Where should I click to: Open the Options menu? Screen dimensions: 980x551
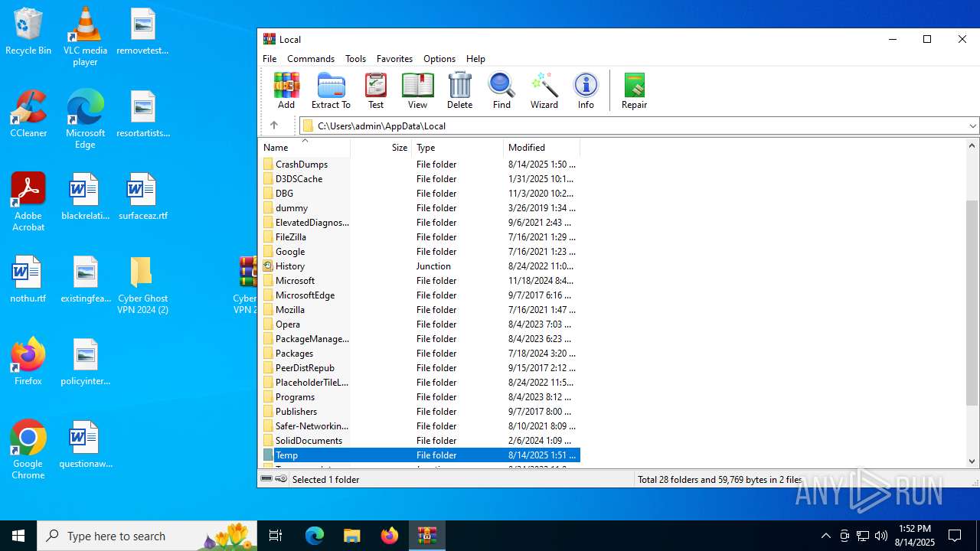point(439,59)
